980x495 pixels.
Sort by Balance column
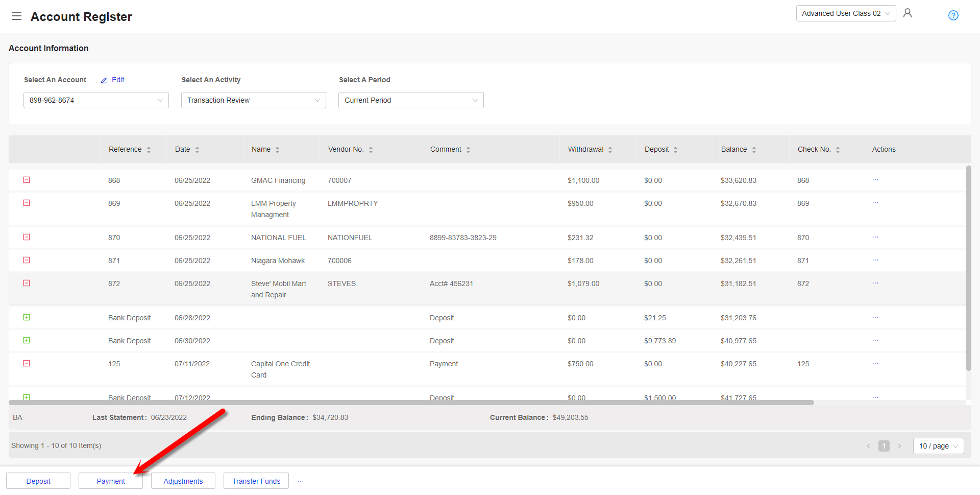(x=754, y=150)
